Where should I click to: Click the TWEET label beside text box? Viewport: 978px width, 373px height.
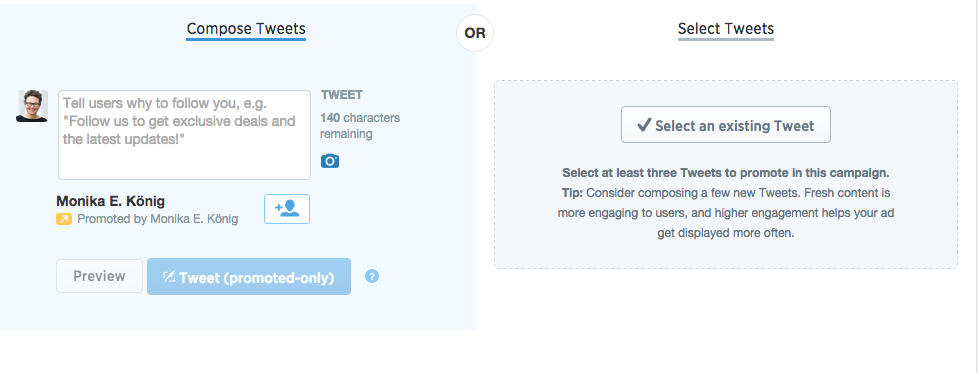click(x=341, y=95)
